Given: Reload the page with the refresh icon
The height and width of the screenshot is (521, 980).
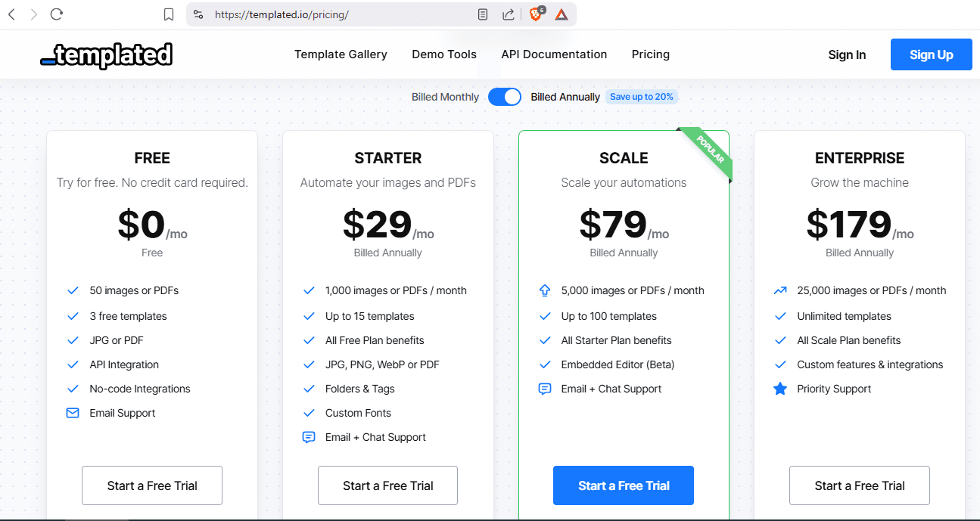Looking at the screenshot, I should pos(57,14).
